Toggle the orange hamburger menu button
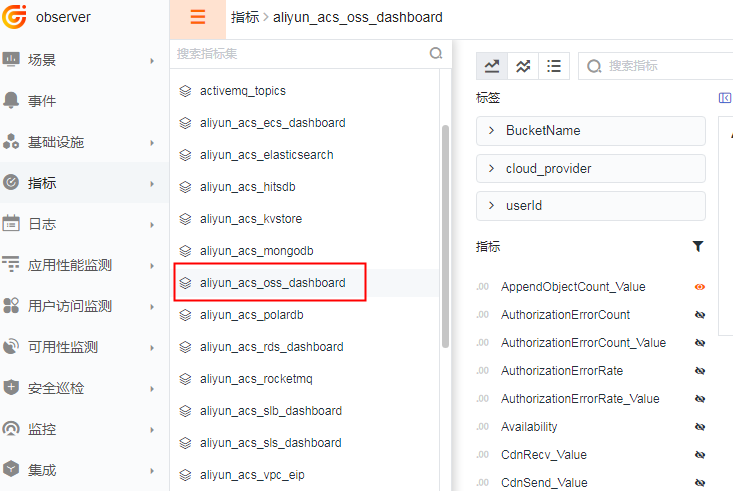733x491 pixels. point(198,17)
